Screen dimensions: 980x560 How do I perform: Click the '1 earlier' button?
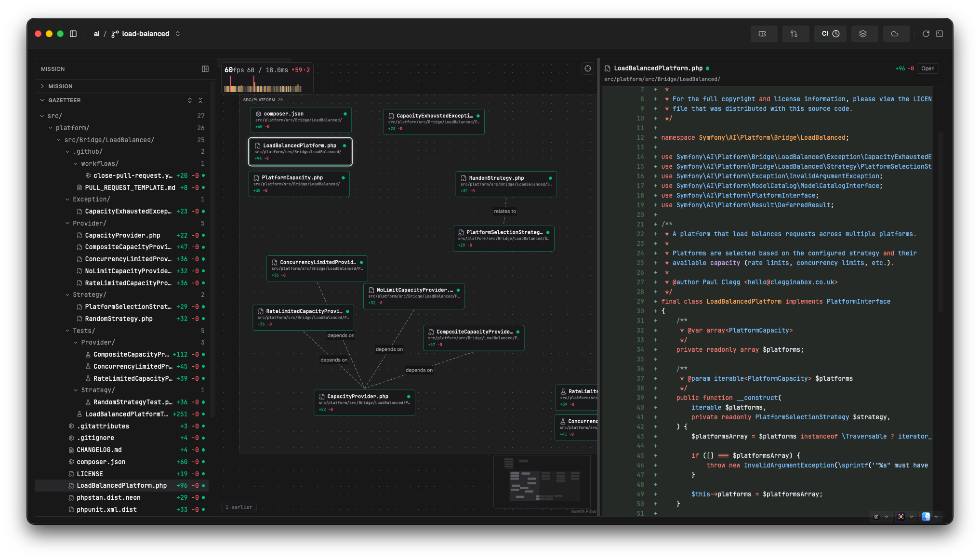pyautogui.click(x=239, y=507)
